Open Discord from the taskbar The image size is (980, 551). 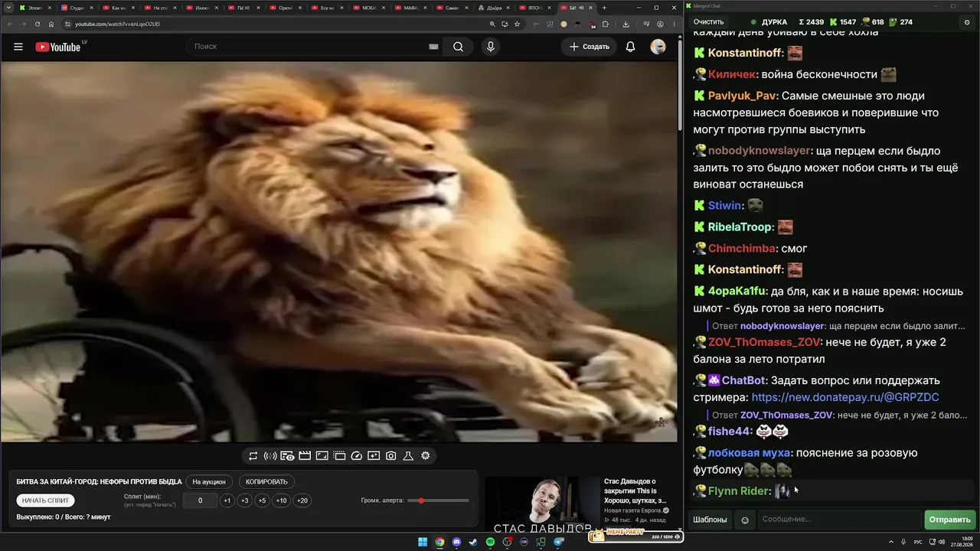[x=456, y=543]
